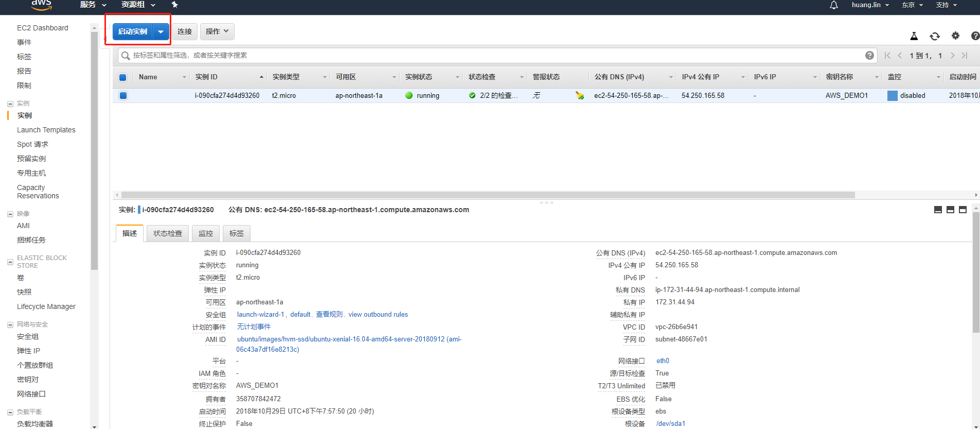Open Spot 请求 in sidebar

click(x=32, y=144)
